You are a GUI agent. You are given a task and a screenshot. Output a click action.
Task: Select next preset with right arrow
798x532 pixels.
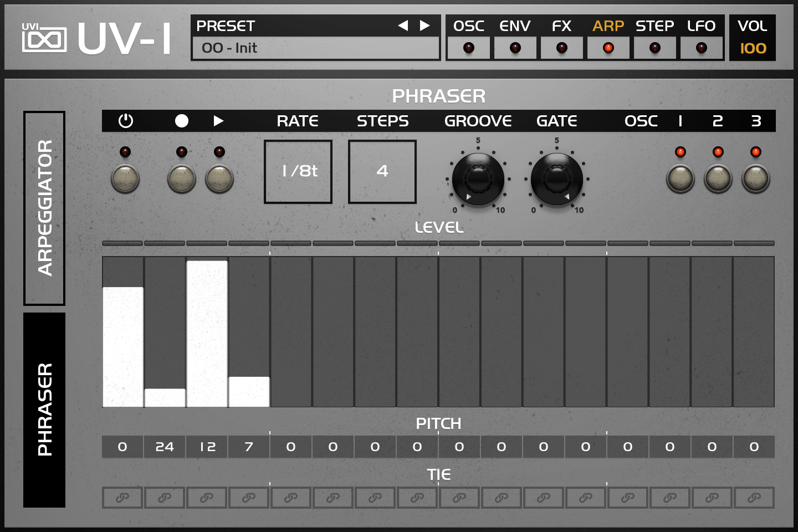[x=425, y=25]
